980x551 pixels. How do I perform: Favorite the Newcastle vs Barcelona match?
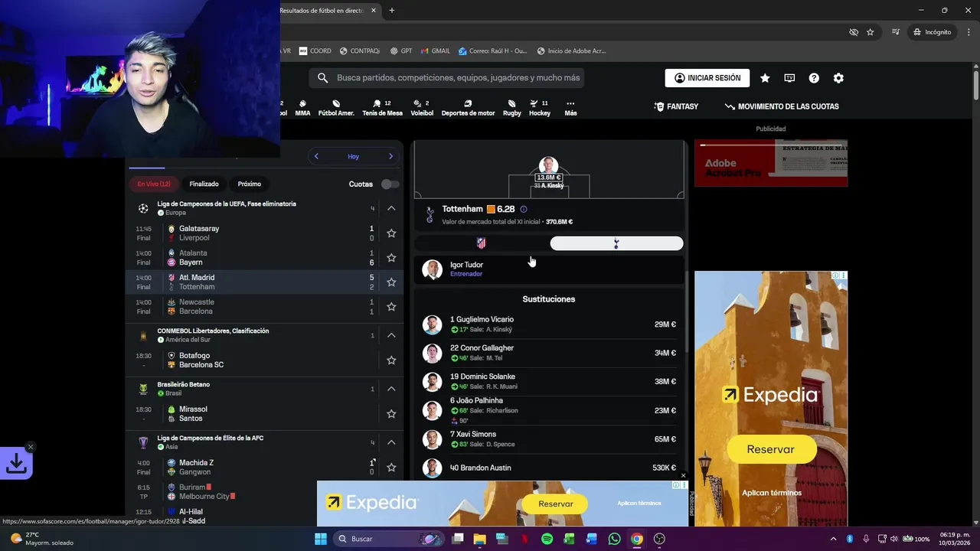(391, 307)
